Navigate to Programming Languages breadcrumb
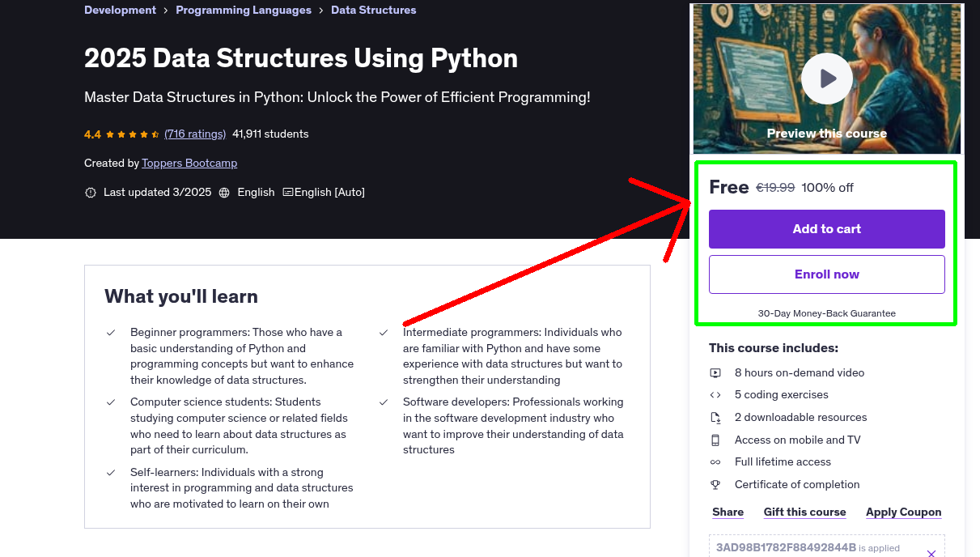Viewport: 980px width, 557px height. tap(243, 10)
